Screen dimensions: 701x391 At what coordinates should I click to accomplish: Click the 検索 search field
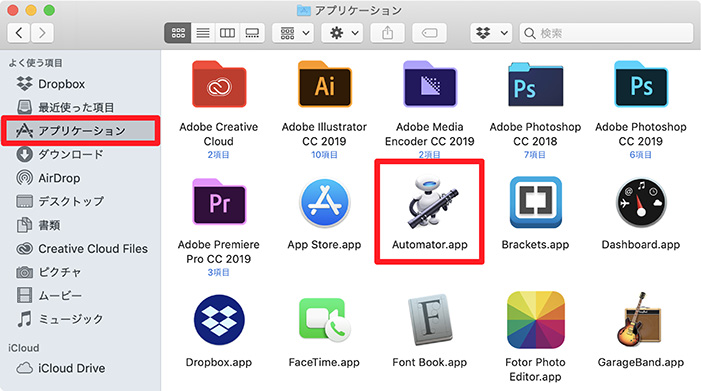pyautogui.click(x=606, y=33)
